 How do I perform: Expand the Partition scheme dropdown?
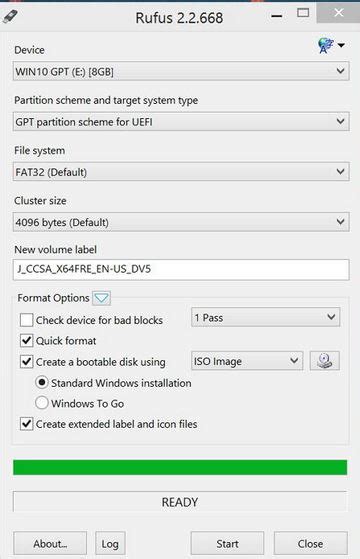181,122
